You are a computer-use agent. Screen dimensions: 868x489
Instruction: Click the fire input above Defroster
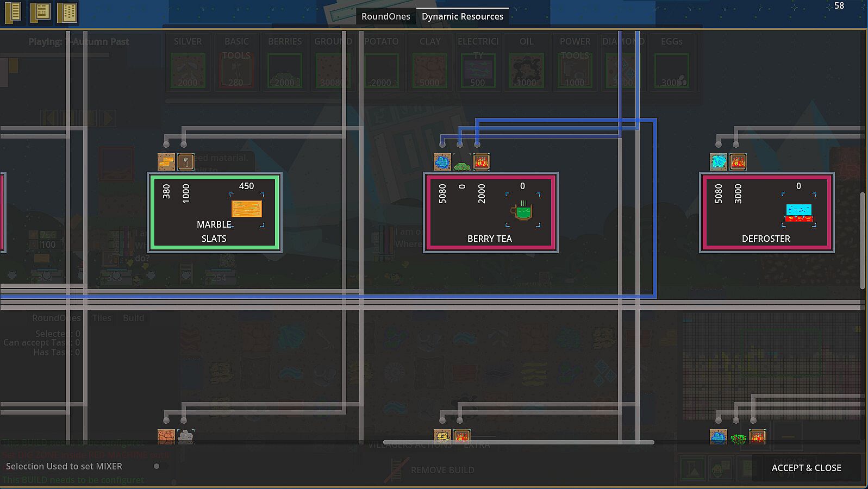pos(738,162)
